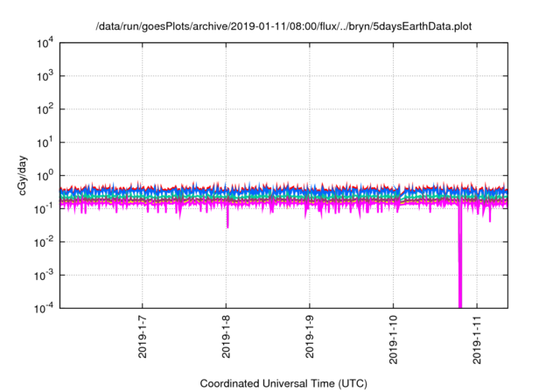Click the 10^4 y-axis tick label
The width and height of the screenshot is (560, 392).
click(45, 44)
